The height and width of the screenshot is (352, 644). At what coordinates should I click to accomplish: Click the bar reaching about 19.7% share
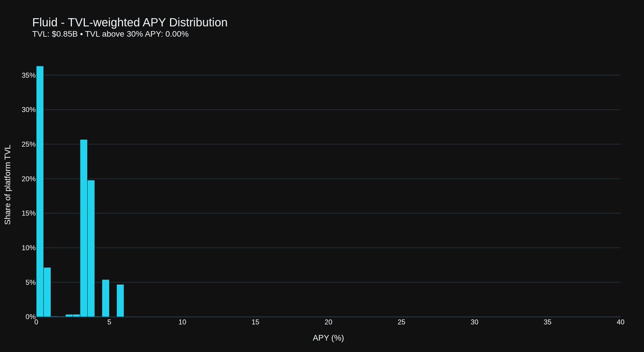point(91,248)
